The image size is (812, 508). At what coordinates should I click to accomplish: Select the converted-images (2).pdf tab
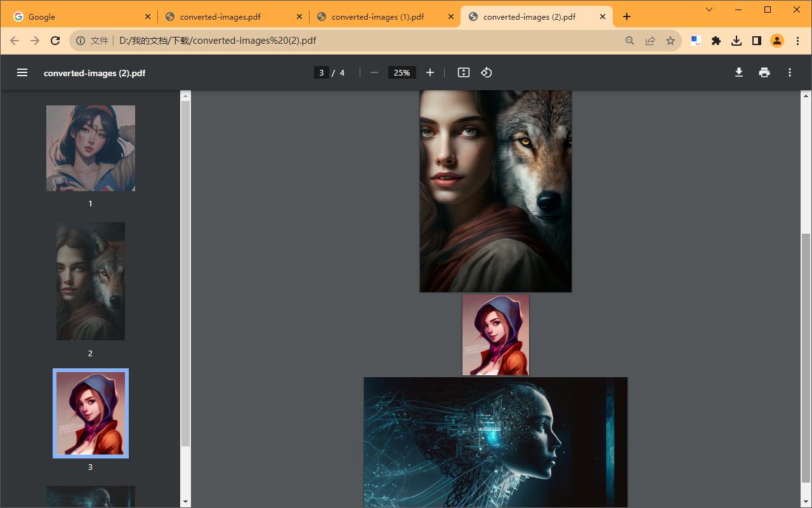[x=537, y=17]
